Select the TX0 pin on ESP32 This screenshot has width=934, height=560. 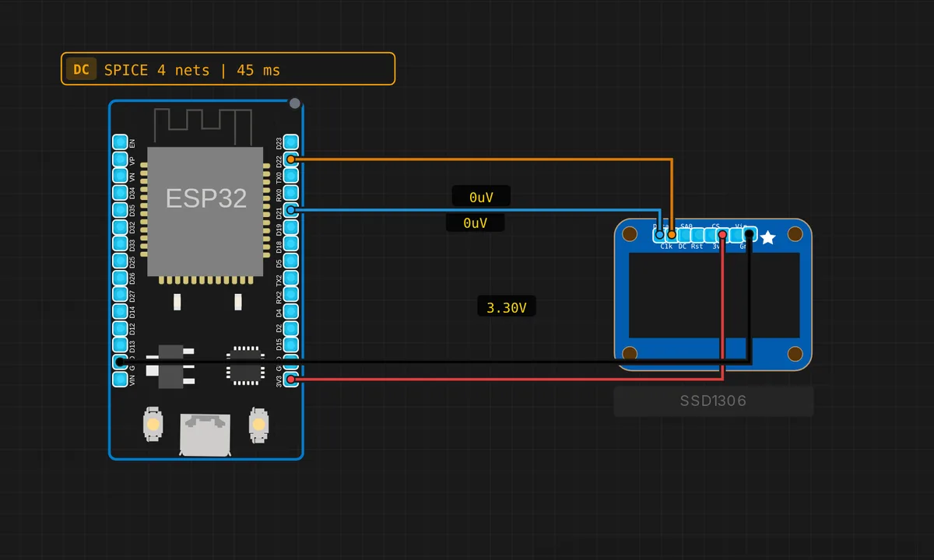coord(290,176)
